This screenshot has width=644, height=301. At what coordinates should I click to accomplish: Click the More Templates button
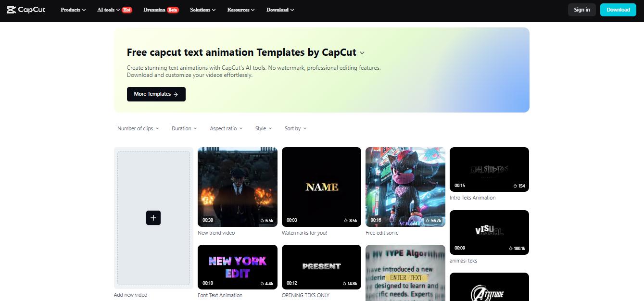156,94
